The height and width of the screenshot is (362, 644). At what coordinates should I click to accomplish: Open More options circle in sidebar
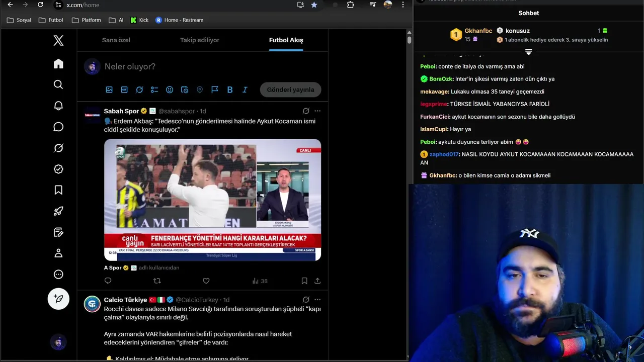(x=58, y=275)
